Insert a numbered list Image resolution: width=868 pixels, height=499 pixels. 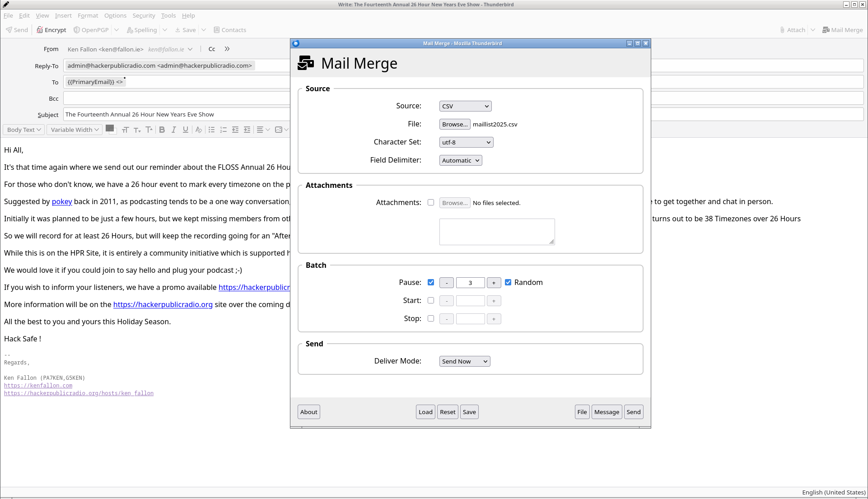click(x=223, y=130)
